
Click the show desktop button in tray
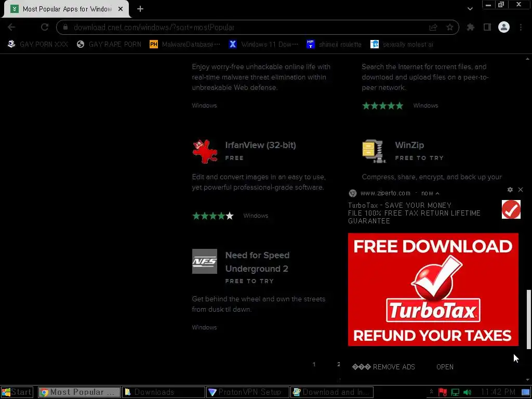pyautogui.click(x=526, y=392)
